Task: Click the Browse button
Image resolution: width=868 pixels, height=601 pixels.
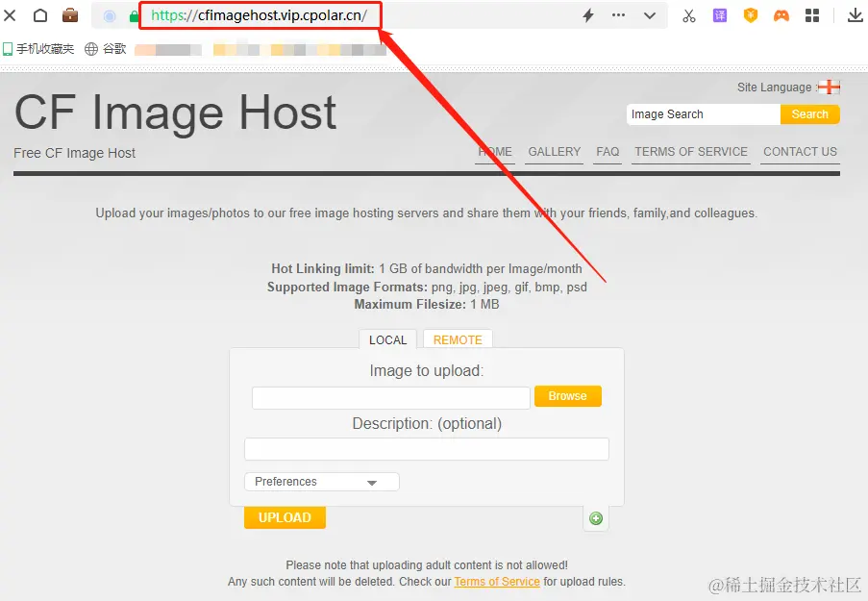Action: pos(567,396)
